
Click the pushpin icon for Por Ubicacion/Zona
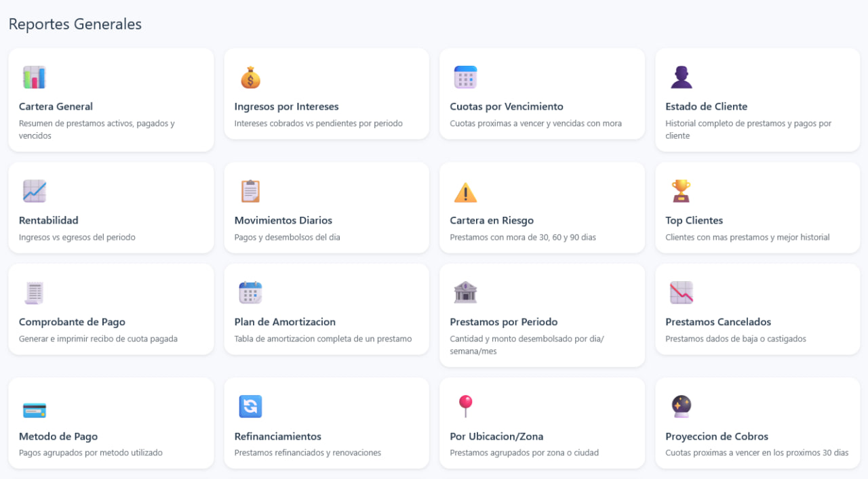(465, 407)
